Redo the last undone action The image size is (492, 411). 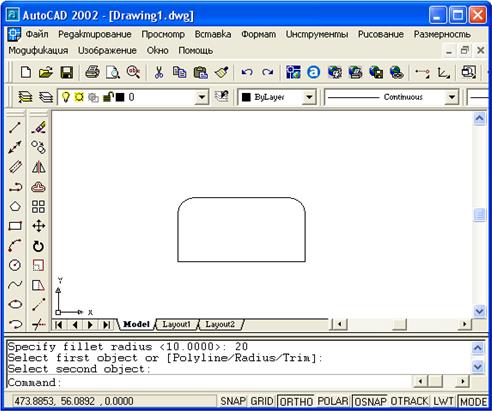267,72
